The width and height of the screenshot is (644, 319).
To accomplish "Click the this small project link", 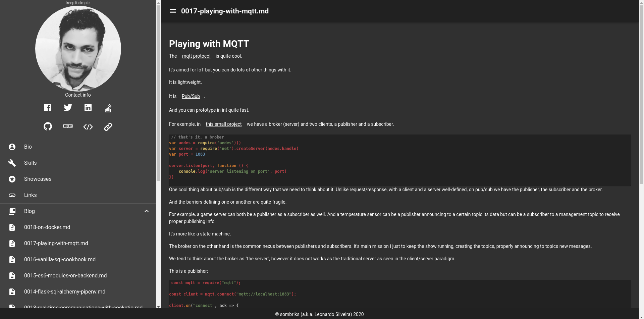I will click(x=223, y=124).
